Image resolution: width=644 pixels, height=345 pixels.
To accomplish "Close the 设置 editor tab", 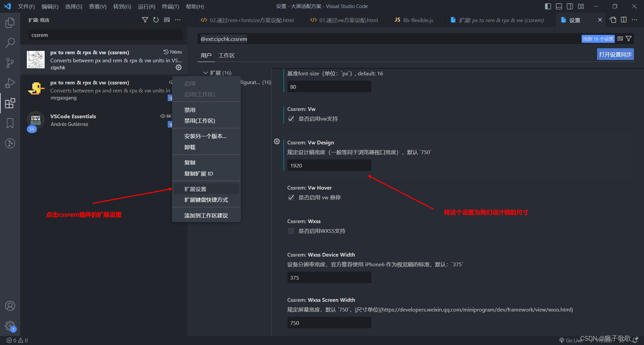I will point(600,20).
